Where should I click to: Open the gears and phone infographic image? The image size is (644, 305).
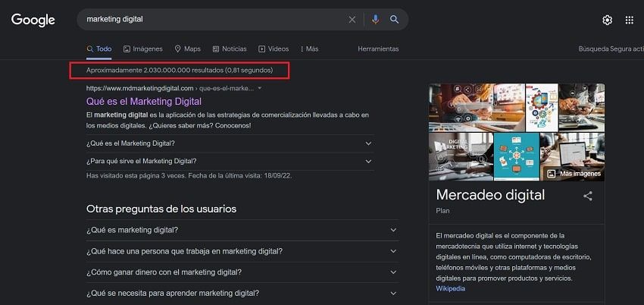coord(542,108)
